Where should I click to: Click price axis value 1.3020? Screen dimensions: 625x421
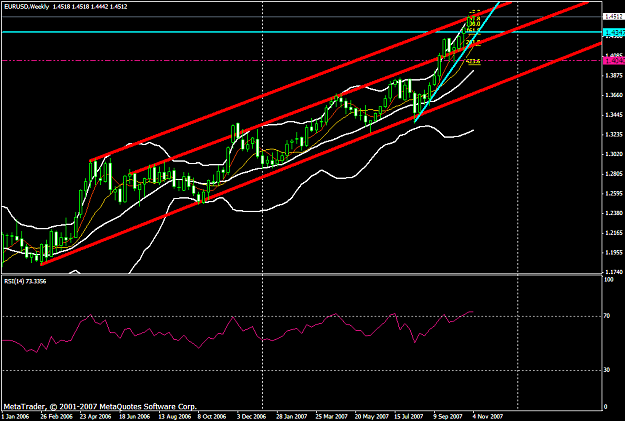point(614,154)
